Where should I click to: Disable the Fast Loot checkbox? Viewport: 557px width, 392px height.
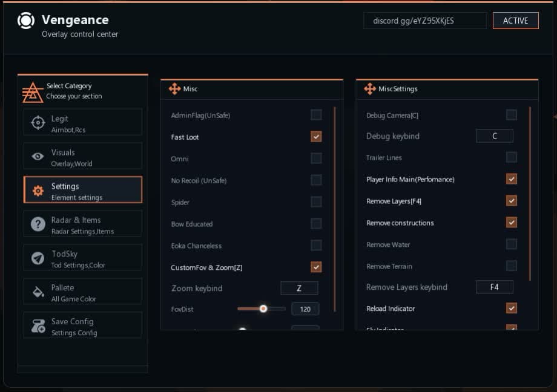pyautogui.click(x=316, y=137)
